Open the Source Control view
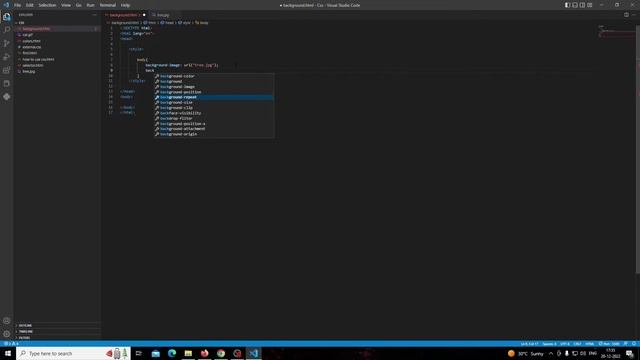Viewport: 640px width, 360px height. click(7, 43)
